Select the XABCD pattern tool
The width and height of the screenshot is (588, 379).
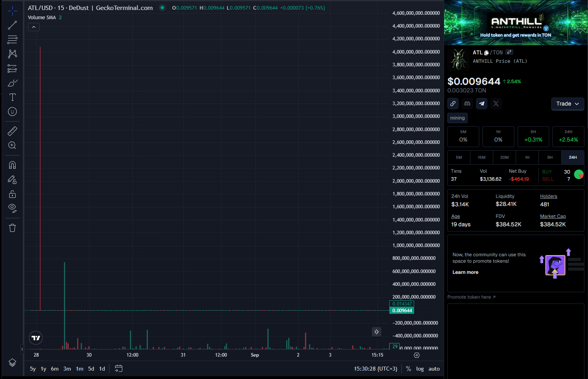point(12,54)
